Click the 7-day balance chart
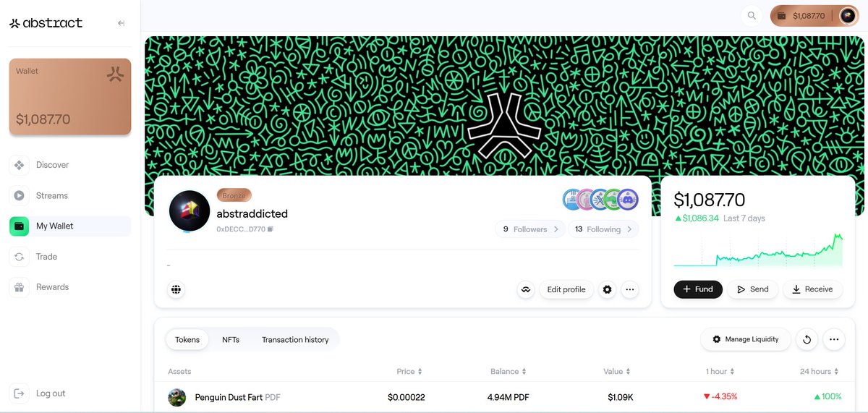Screen dimensions: 868x413 (758, 250)
